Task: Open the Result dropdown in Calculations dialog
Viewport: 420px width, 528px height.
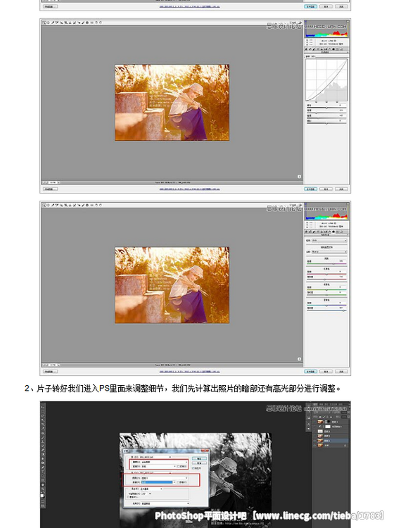Action: tap(165, 504)
